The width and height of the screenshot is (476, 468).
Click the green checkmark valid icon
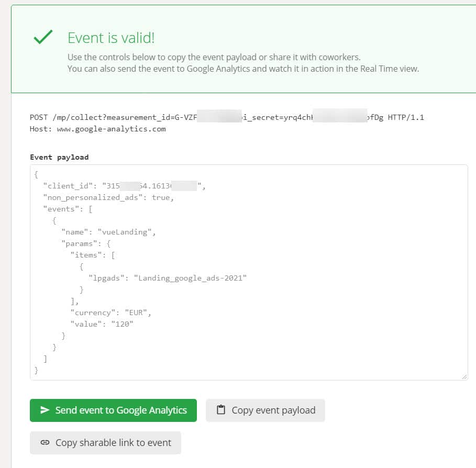[43, 37]
